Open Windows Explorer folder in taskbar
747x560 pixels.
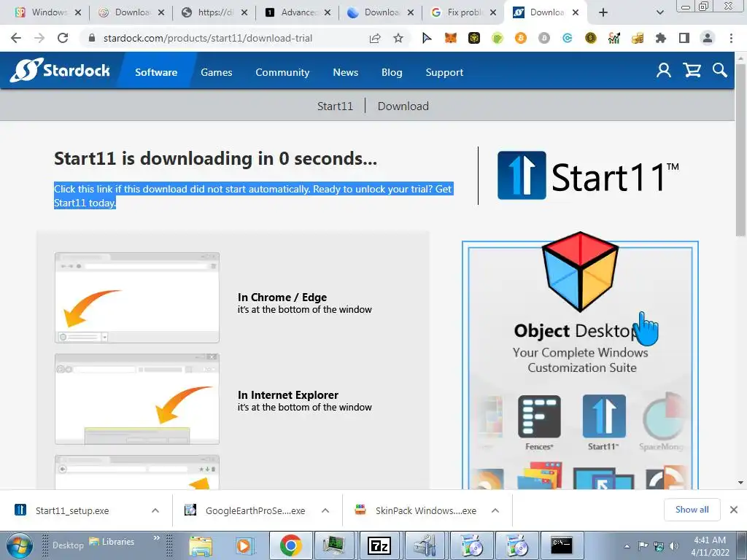tap(201, 545)
